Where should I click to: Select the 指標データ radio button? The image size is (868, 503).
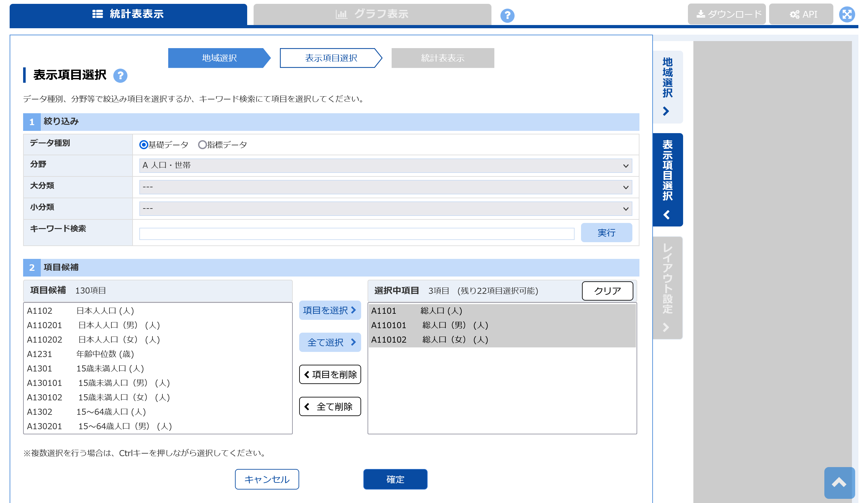(x=202, y=145)
